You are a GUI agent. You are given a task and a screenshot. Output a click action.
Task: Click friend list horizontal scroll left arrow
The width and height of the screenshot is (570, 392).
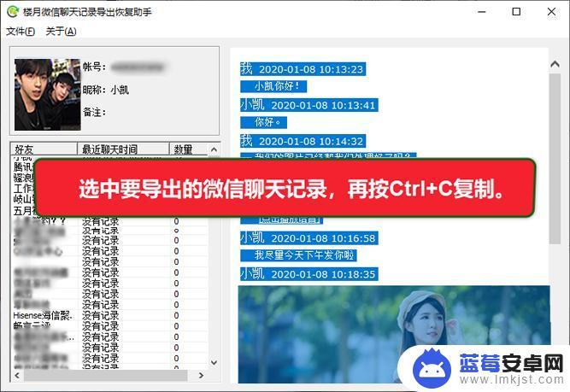(17, 375)
